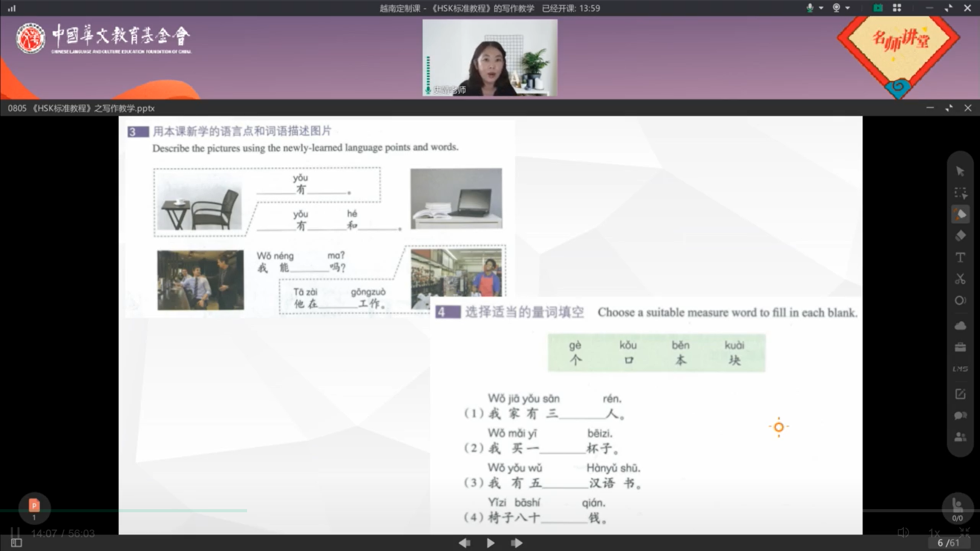Click the green recording playback icon
The image size is (980, 551).
[878, 8]
